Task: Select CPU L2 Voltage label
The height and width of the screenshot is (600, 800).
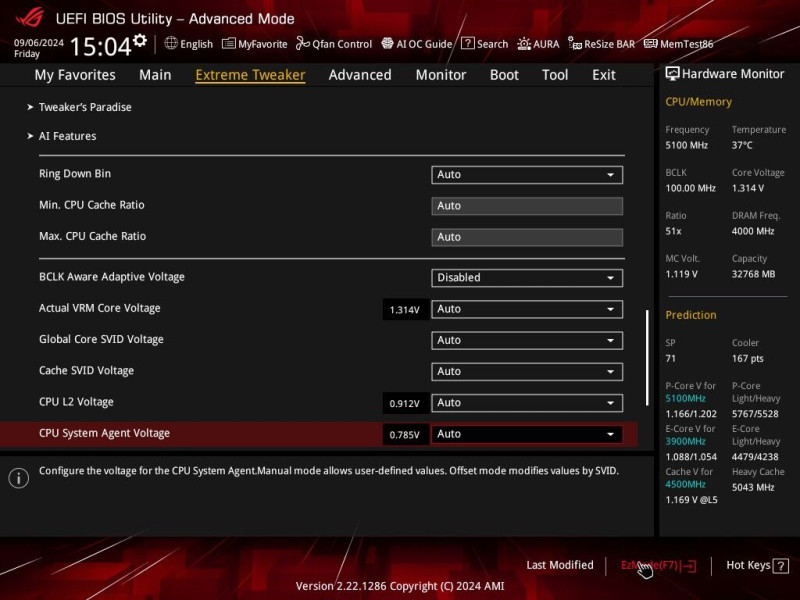Action: pyautogui.click(x=76, y=402)
